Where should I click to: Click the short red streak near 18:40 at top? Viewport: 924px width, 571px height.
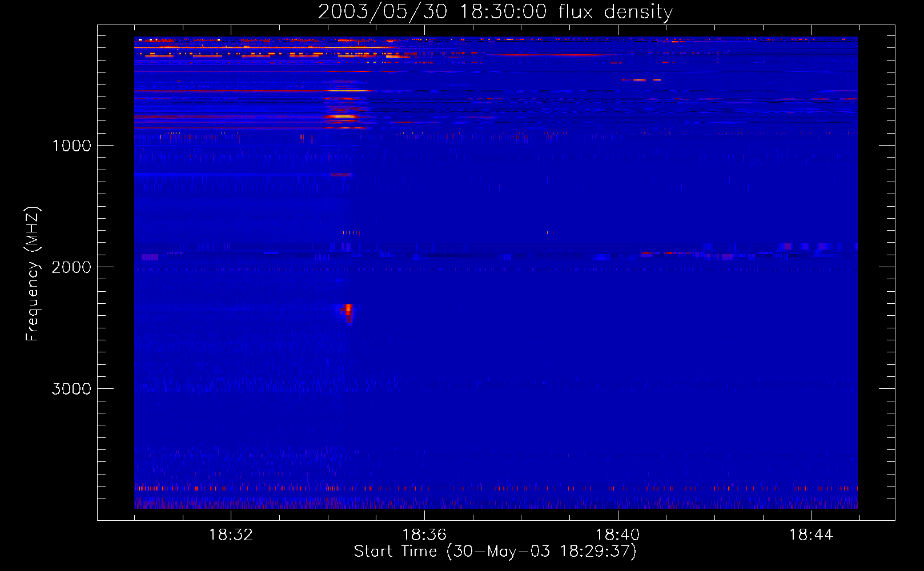coord(641,80)
